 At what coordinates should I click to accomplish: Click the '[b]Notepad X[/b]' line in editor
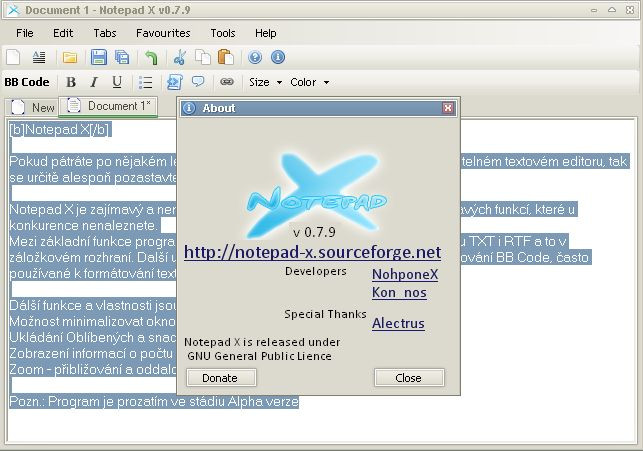click(60, 130)
